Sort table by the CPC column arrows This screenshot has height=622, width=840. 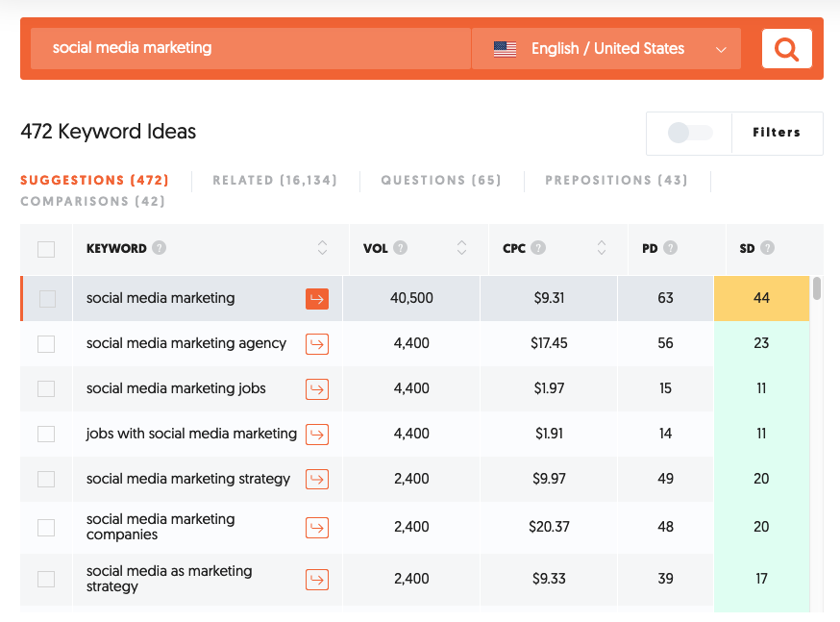602,247
